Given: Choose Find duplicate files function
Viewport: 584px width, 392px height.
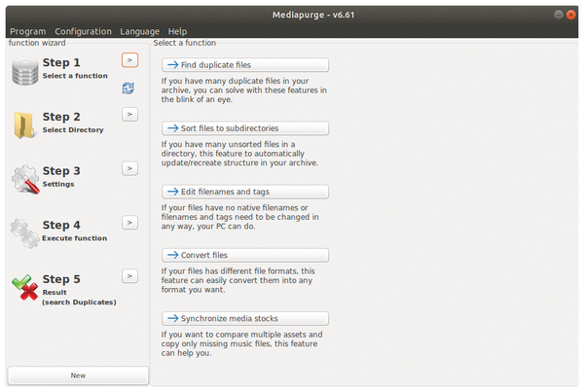Looking at the screenshot, I should pyautogui.click(x=245, y=65).
